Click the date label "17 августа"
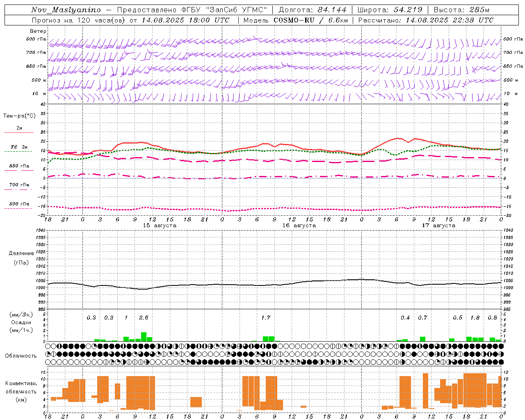This screenshot has height=420, width=525. (438, 226)
